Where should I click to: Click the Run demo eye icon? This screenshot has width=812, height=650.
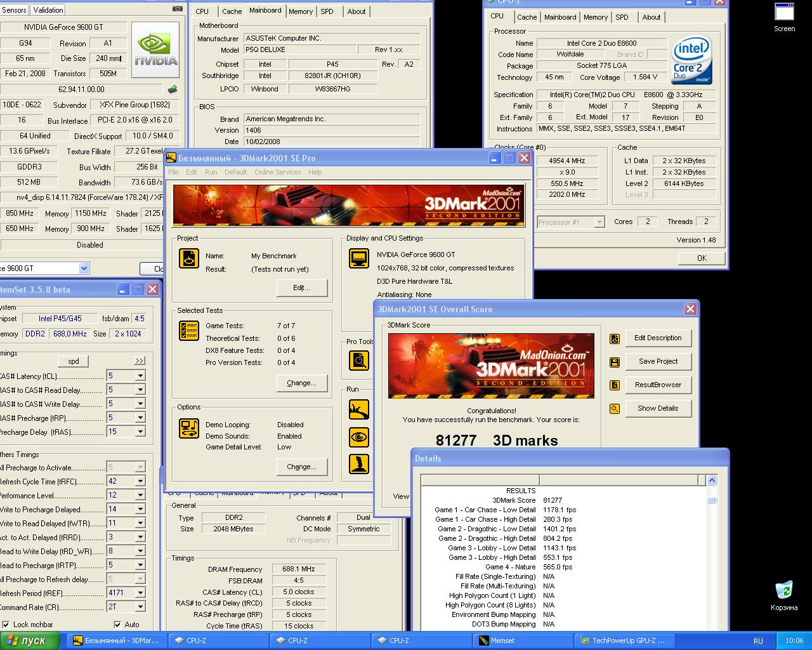(x=359, y=437)
